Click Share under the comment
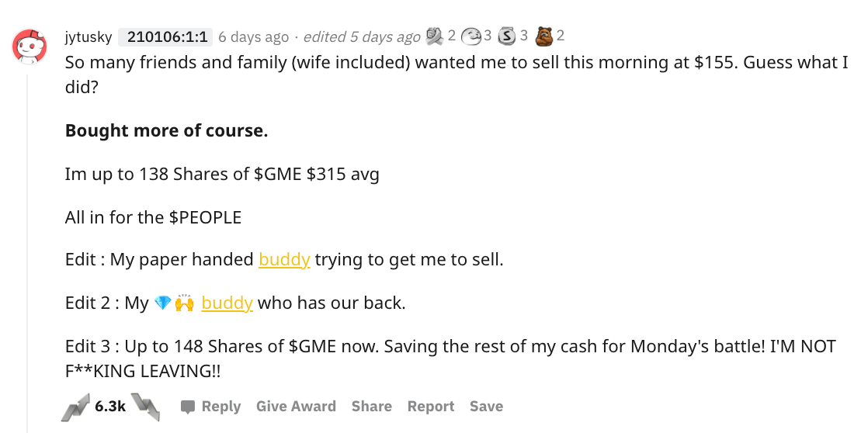Screen dimensions: 868x433 coord(371,407)
